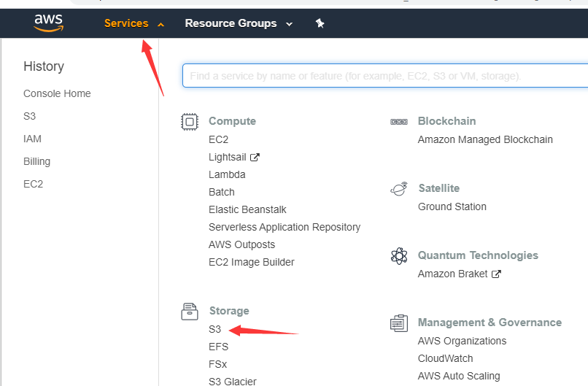Open Billing from History sidebar

(x=36, y=161)
